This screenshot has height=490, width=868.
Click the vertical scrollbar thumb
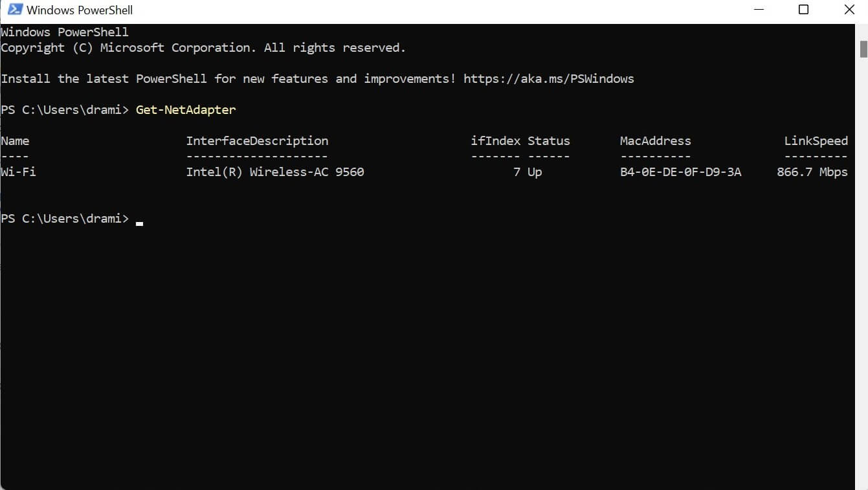pyautogui.click(x=863, y=47)
